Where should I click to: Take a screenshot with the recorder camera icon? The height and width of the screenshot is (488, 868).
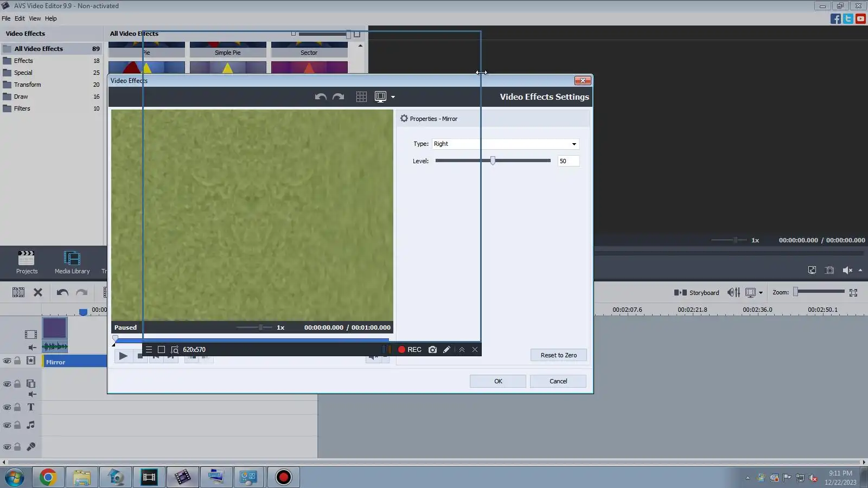click(x=432, y=350)
